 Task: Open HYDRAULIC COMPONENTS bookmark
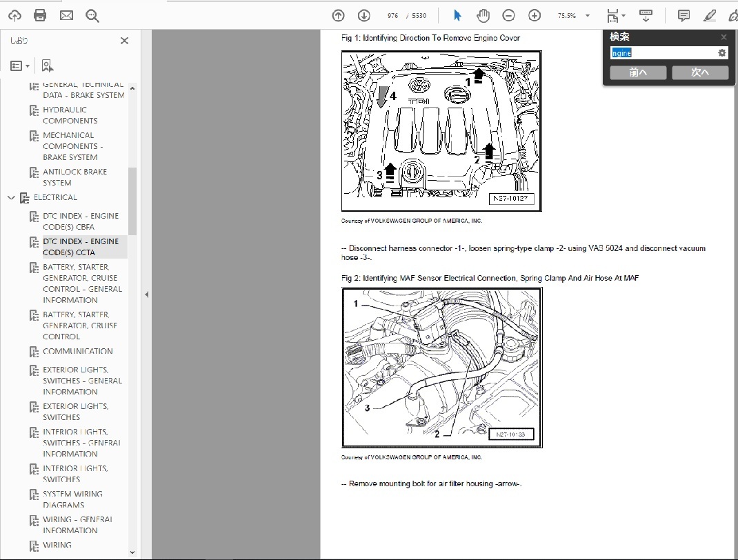(x=70, y=115)
